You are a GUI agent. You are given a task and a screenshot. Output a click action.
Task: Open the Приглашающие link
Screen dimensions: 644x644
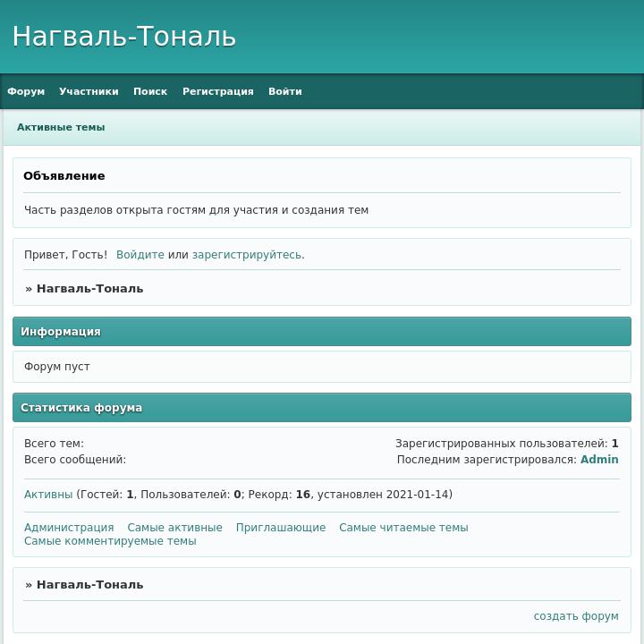pyautogui.click(x=281, y=528)
